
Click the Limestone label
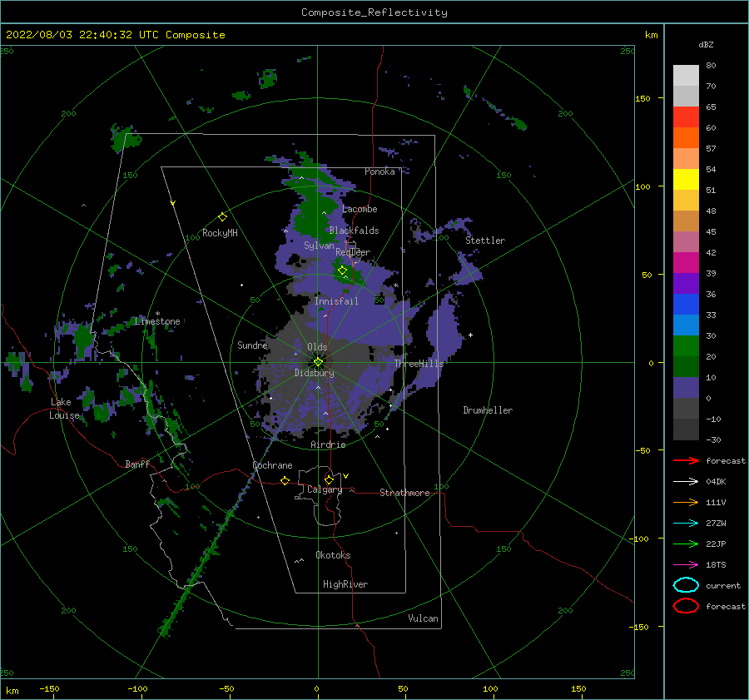(157, 321)
